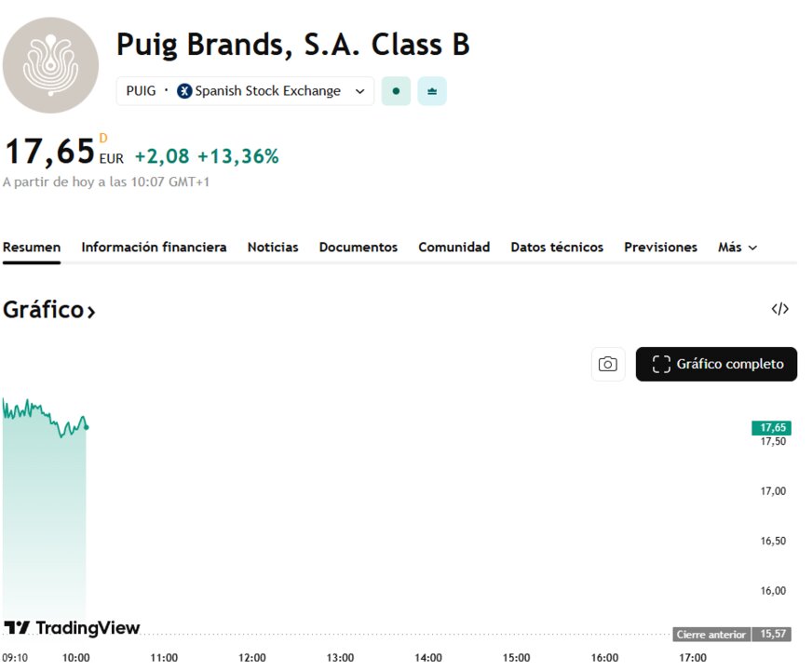The image size is (812, 670).
Task: Click the Cierre anterior label on chart
Action: [x=711, y=635]
